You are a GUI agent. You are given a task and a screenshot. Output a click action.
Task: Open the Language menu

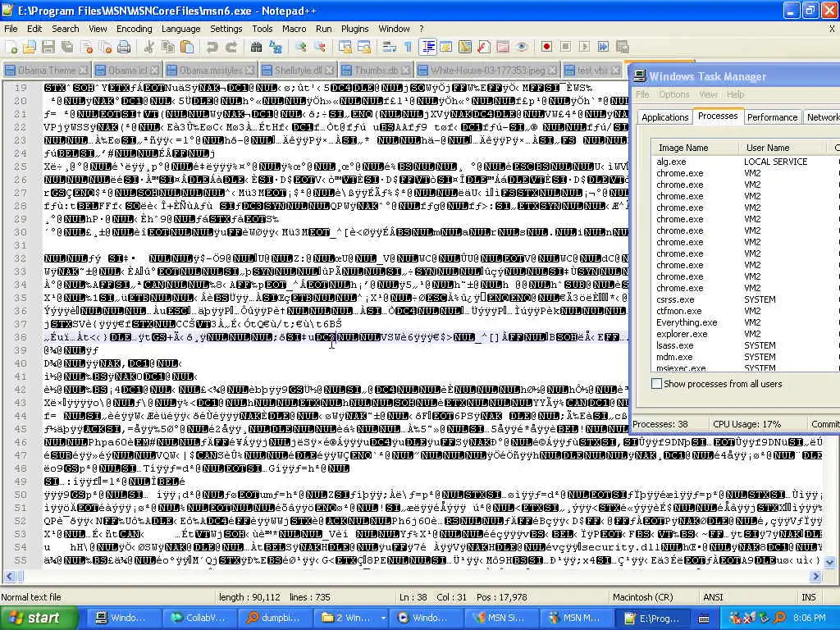tap(181, 29)
